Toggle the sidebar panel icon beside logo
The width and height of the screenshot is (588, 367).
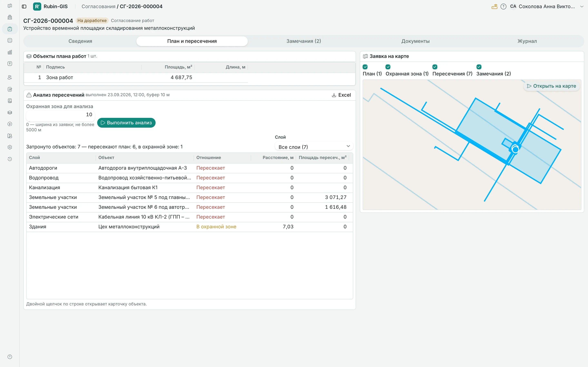(24, 7)
